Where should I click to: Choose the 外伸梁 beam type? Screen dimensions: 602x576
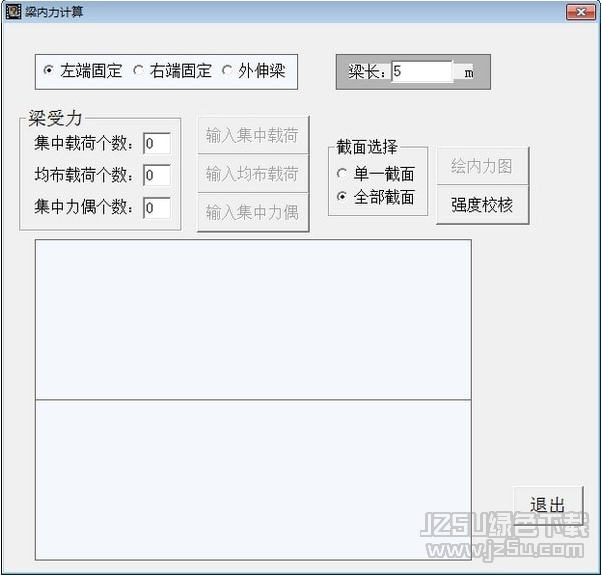254,71
